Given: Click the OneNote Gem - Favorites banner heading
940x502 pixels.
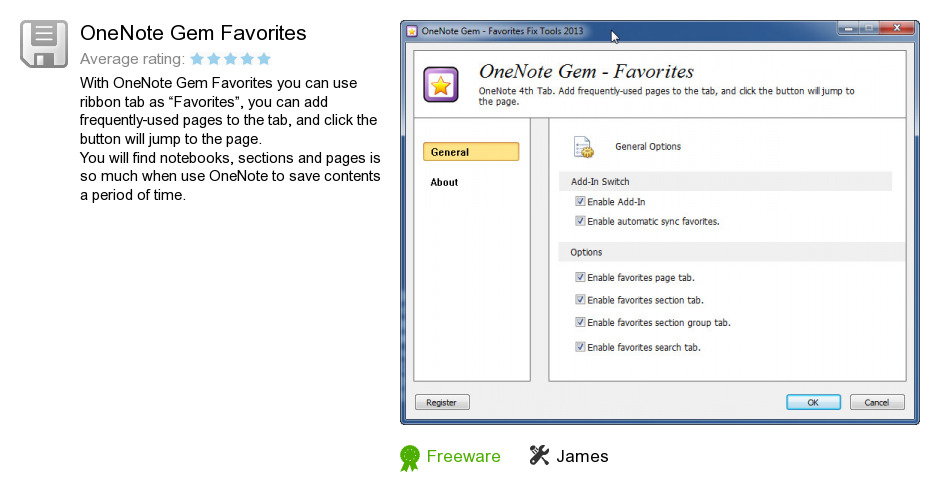Looking at the screenshot, I should pos(586,71).
